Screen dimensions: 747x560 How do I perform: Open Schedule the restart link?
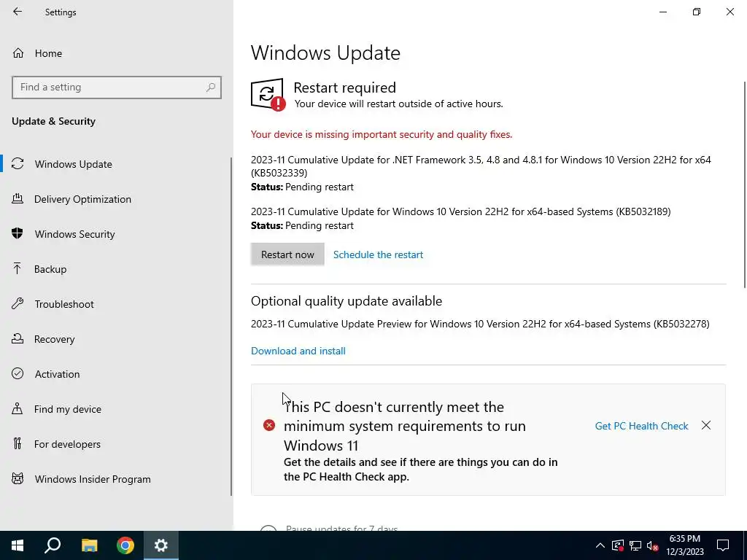pos(378,254)
